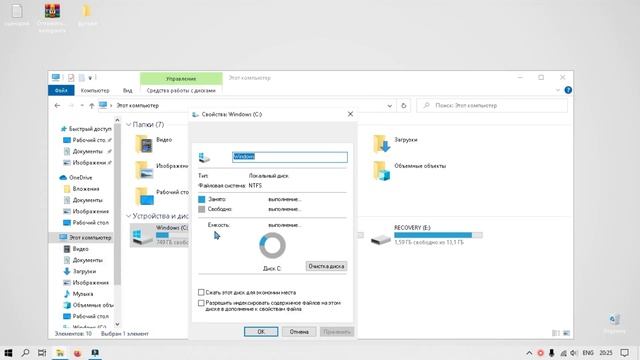Toggle allowing file content indexing checkbox

click(x=201, y=303)
